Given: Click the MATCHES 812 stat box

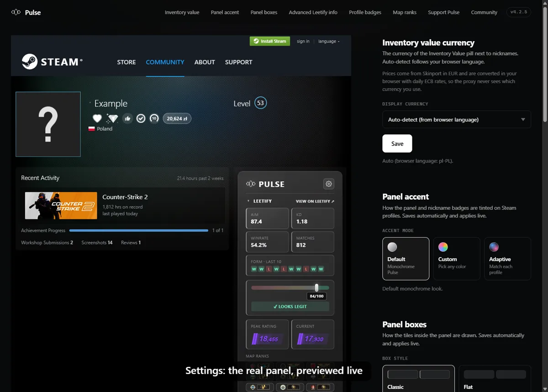Looking at the screenshot, I should point(313,242).
